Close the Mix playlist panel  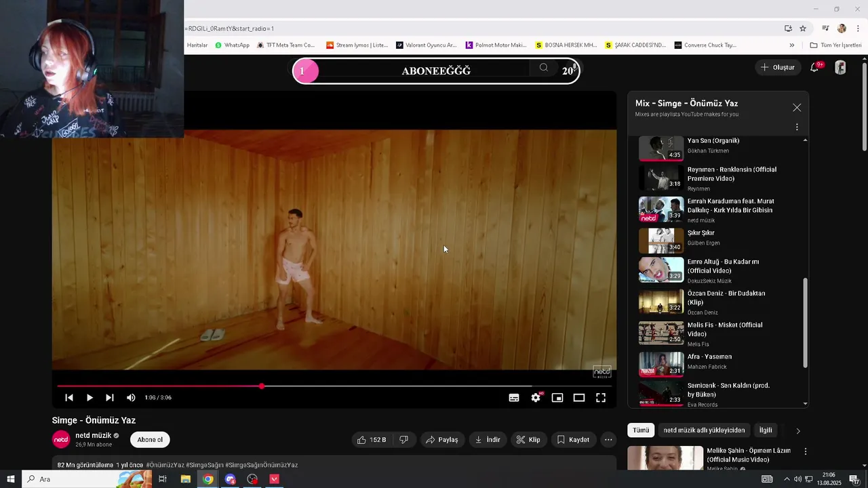coord(797,108)
